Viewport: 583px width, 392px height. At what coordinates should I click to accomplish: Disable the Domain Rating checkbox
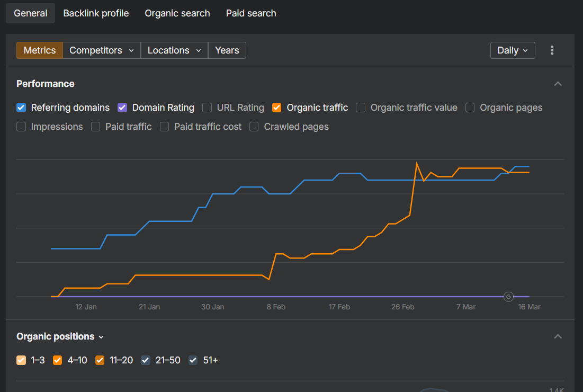(122, 108)
